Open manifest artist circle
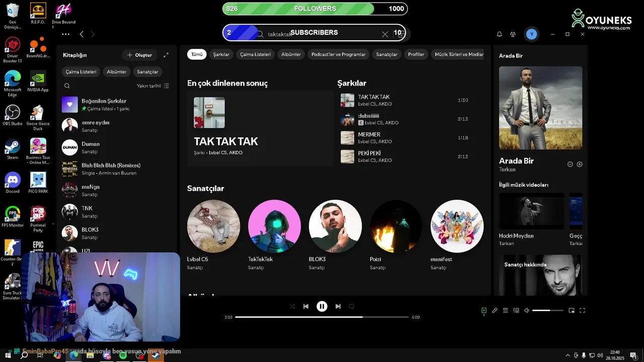 coord(457,226)
